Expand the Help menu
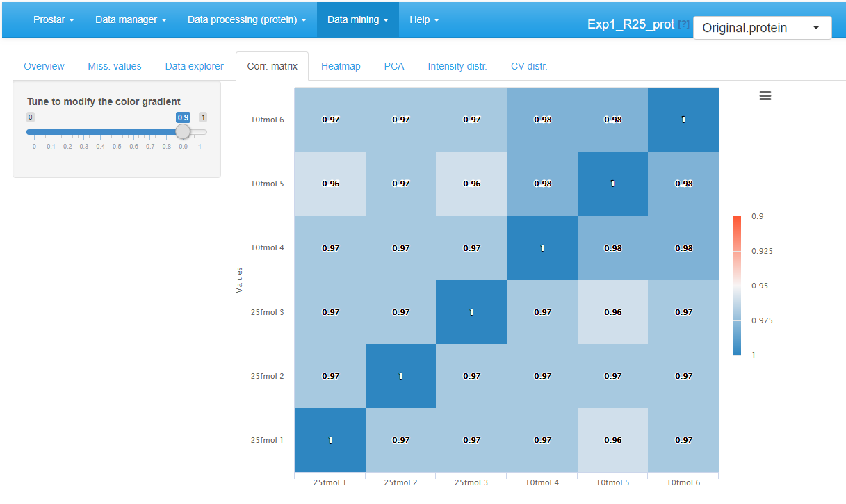Viewport: 846px width, 504px height. tap(424, 19)
